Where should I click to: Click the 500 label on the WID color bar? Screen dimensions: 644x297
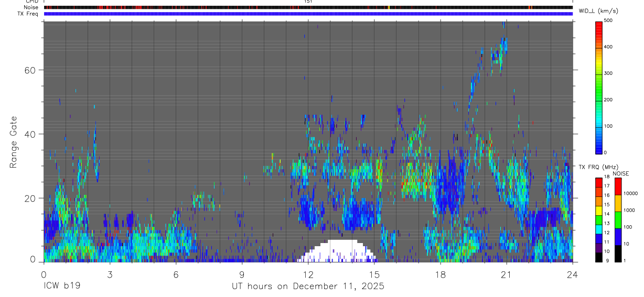[608, 20]
